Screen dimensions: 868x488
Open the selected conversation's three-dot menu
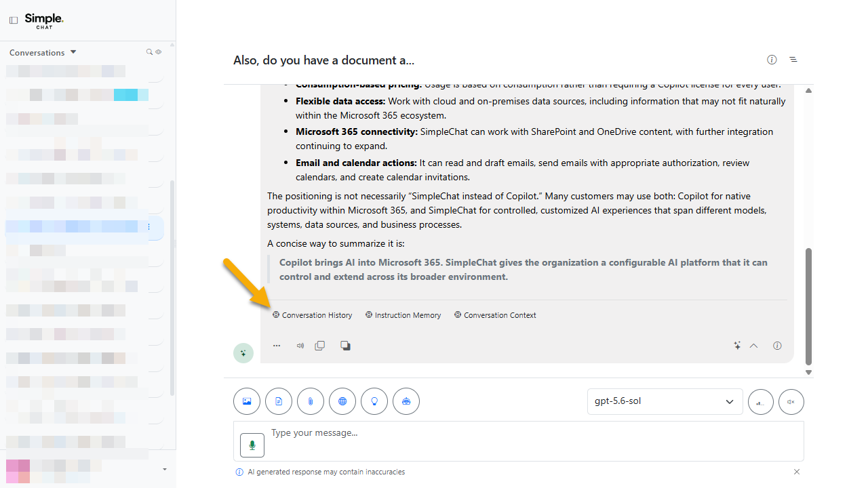coord(149,226)
